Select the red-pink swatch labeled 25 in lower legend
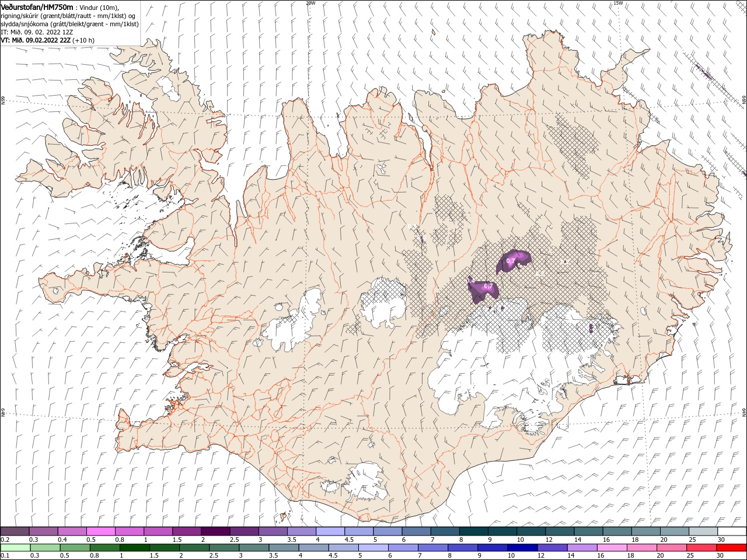The image size is (747, 560). [702, 548]
